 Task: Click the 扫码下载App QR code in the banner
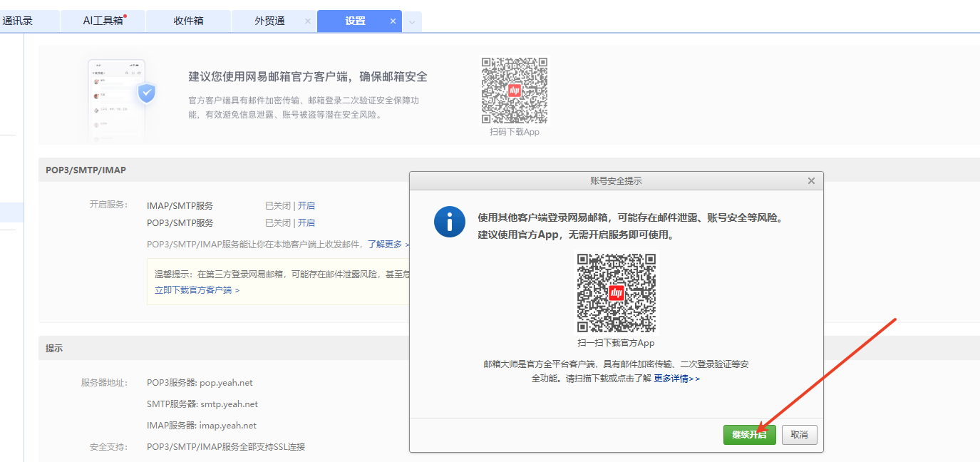tap(515, 91)
